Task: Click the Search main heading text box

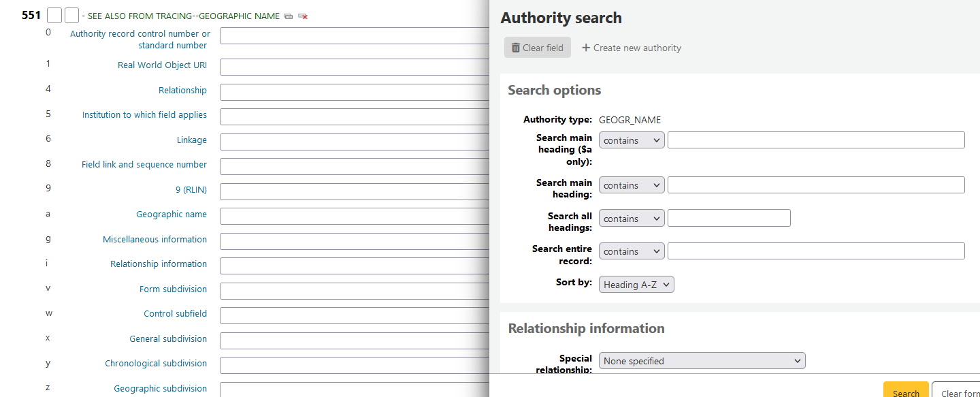Action: pyautogui.click(x=815, y=185)
